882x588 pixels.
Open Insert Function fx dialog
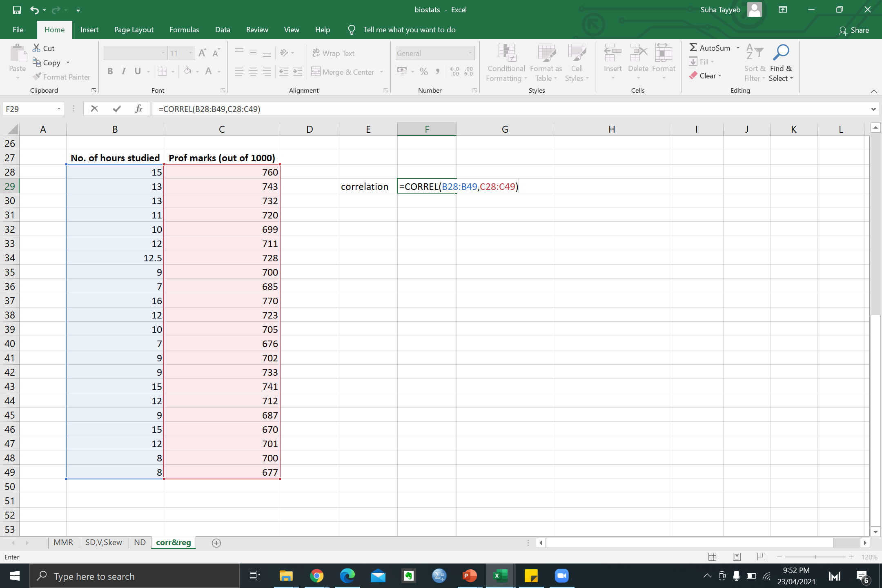pos(138,109)
